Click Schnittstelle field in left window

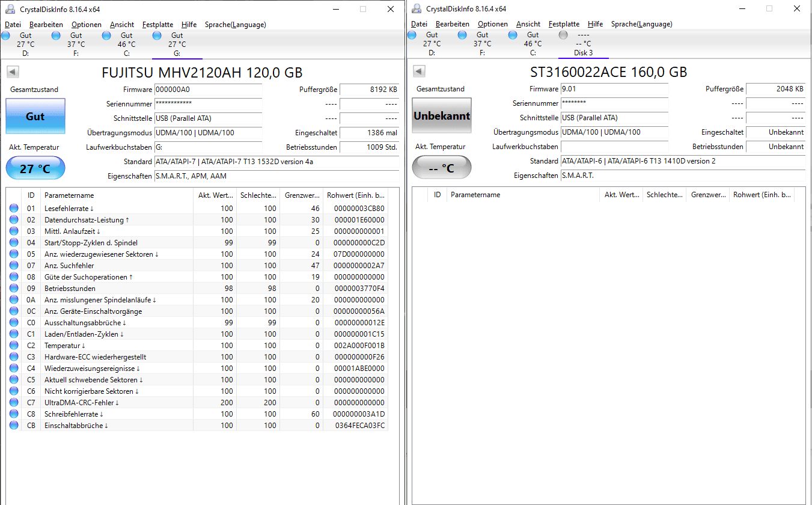click(208, 118)
